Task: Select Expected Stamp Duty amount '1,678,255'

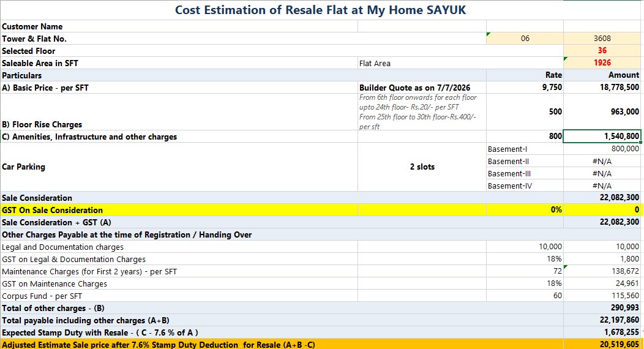Action: coord(602,332)
